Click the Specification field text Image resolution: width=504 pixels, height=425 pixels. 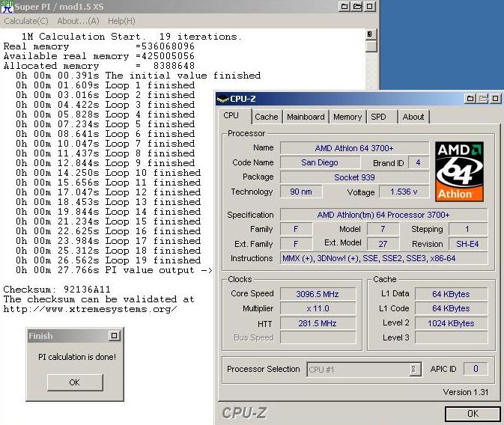pyautogui.click(x=383, y=215)
